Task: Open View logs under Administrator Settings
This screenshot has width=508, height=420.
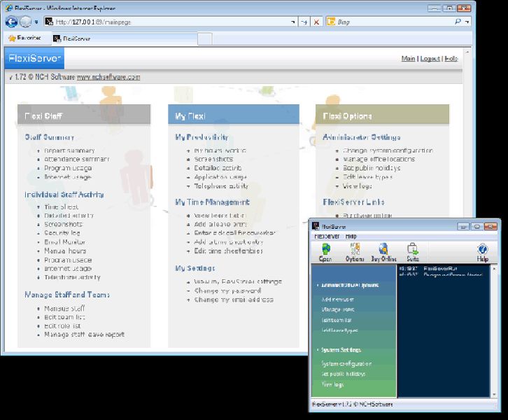Action: click(358, 186)
